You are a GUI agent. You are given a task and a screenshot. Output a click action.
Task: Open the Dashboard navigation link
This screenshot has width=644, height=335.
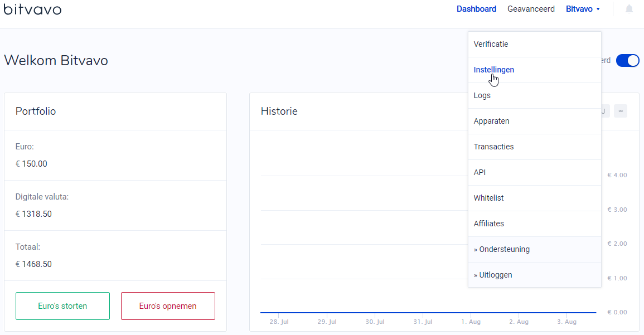click(476, 9)
